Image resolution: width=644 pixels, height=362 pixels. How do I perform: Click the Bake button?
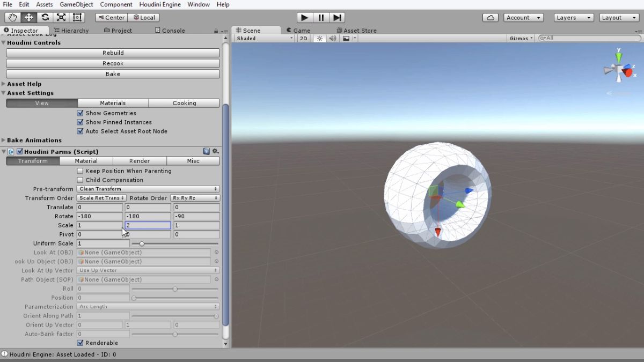click(113, 74)
